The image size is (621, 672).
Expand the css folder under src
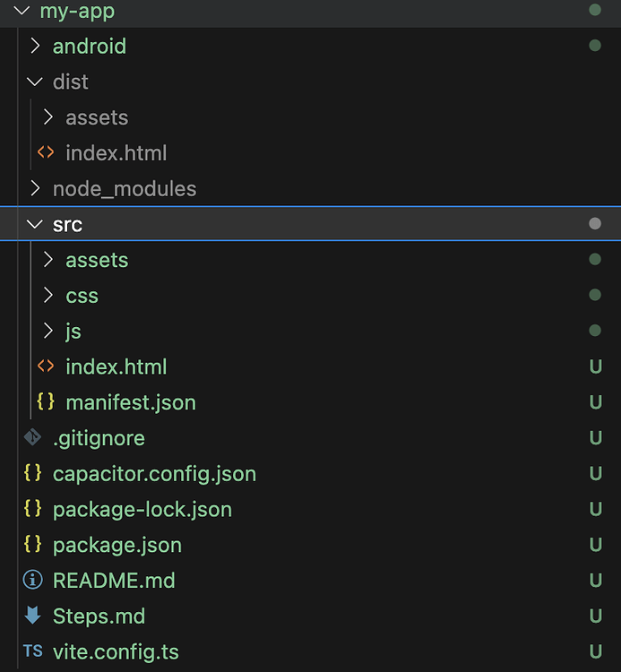[48, 296]
